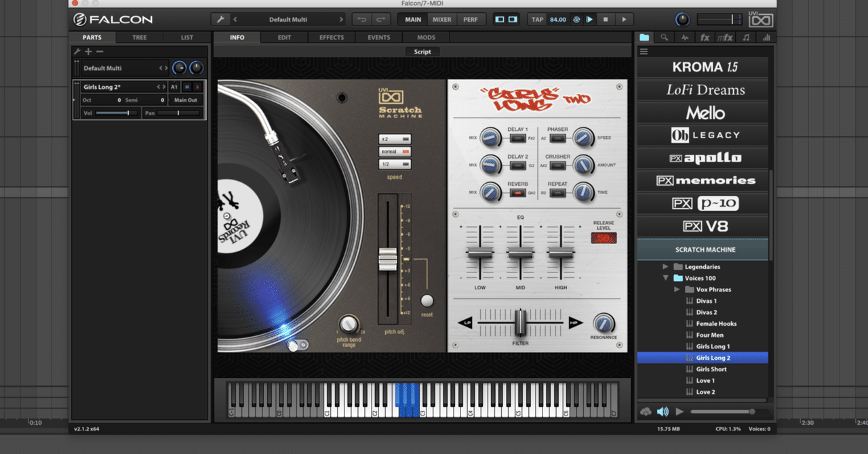This screenshot has height=454, width=868.
Task: Click the master volume slider in the top bar
Action: click(719, 20)
